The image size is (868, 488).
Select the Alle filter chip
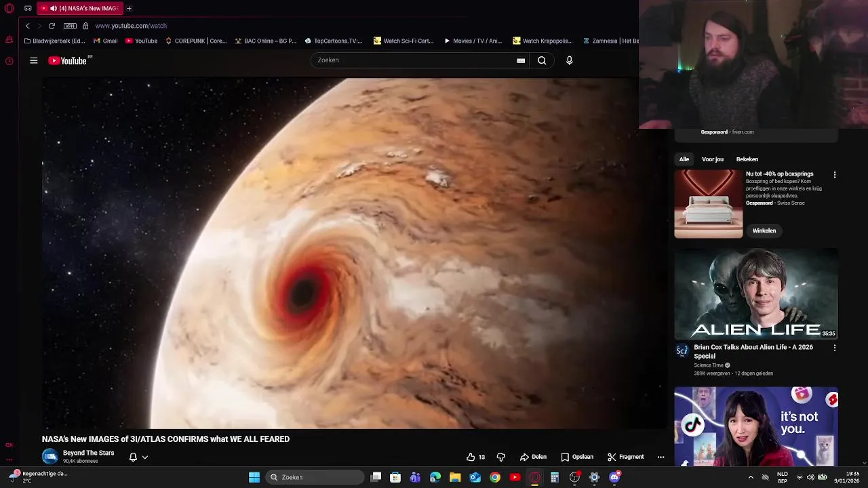[x=684, y=159]
